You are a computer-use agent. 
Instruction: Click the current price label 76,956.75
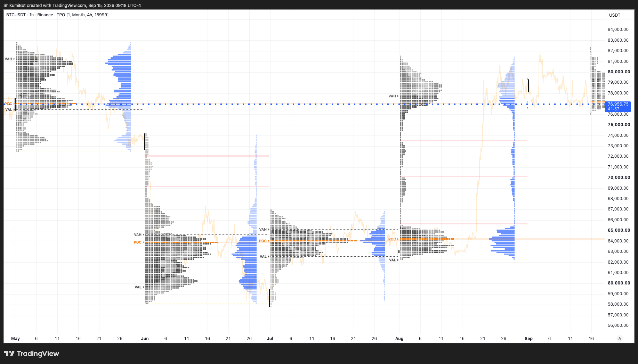coord(618,104)
